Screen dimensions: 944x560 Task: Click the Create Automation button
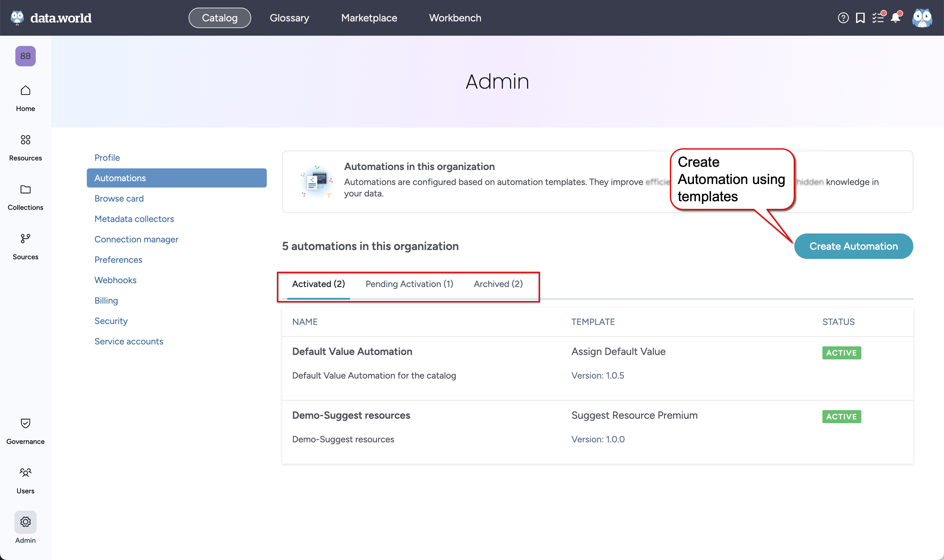(853, 246)
